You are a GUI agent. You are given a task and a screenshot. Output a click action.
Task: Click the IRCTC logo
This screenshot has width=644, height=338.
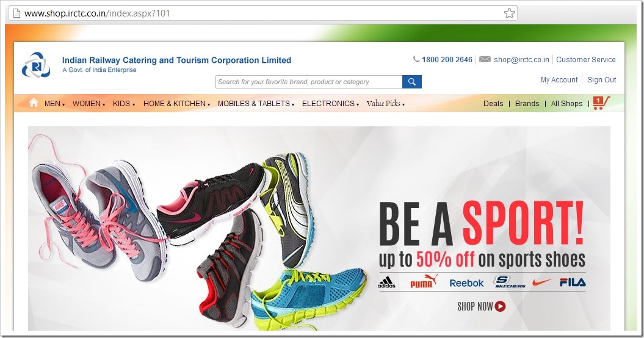click(36, 65)
